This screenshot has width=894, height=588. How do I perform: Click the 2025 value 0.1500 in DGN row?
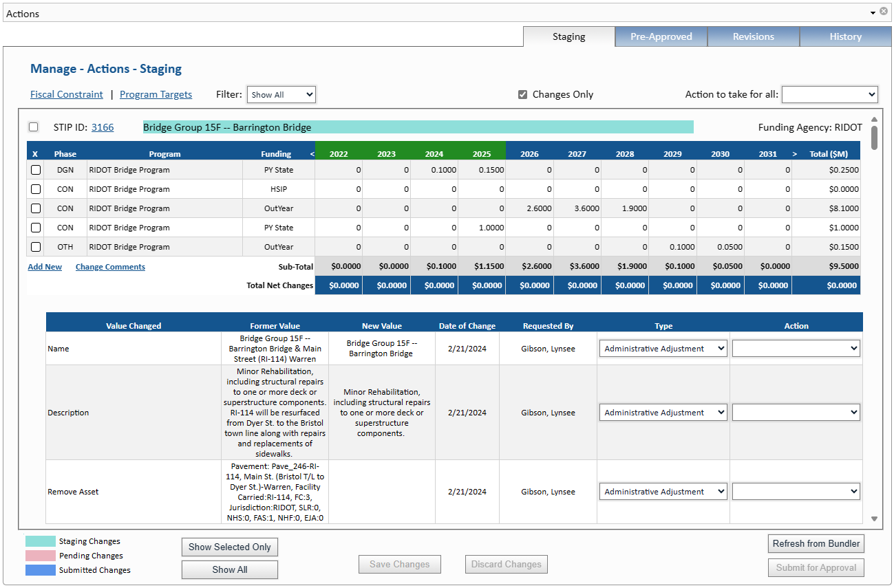pos(482,170)
